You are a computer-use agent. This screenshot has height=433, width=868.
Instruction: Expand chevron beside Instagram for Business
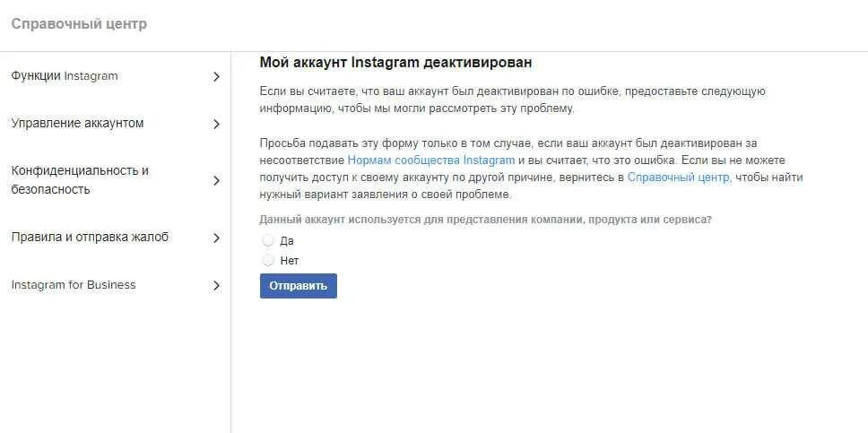[x=216, y=286]
